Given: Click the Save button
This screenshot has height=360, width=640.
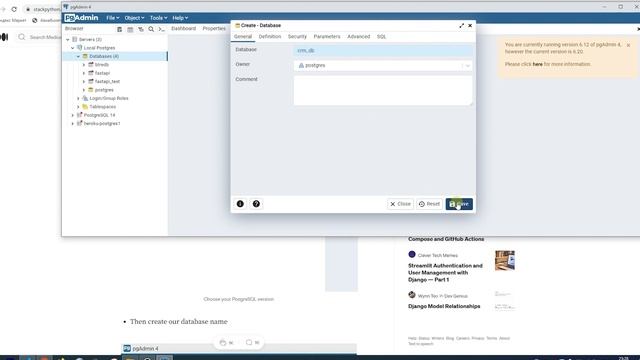Looking at the screenshot, I should pos(459,204).
